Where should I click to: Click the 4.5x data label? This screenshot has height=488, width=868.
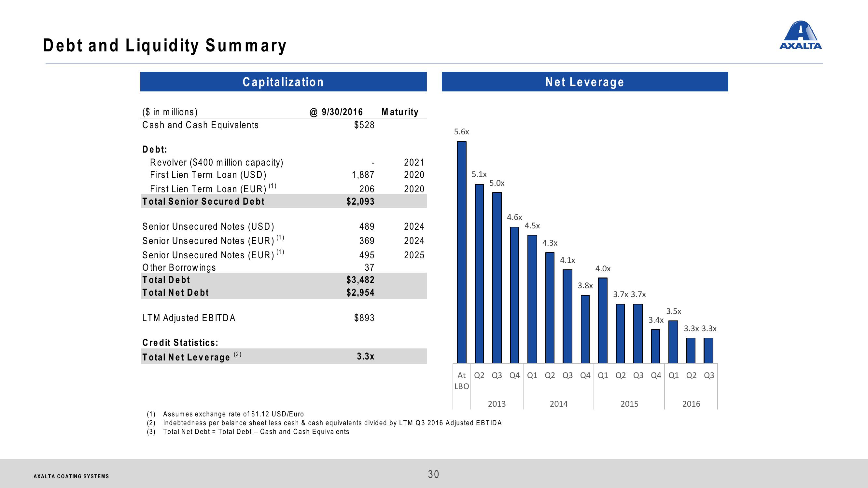point(532,226)
